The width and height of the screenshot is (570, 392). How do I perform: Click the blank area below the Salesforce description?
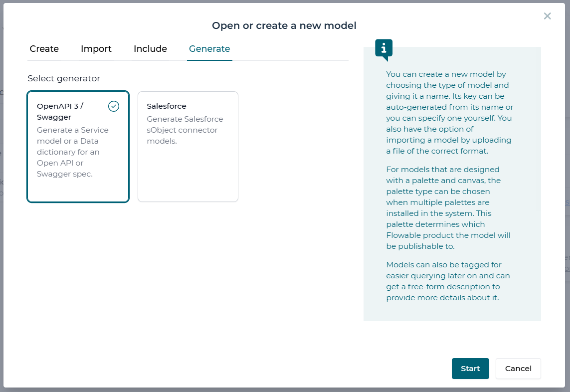click(x=188, y=175)
